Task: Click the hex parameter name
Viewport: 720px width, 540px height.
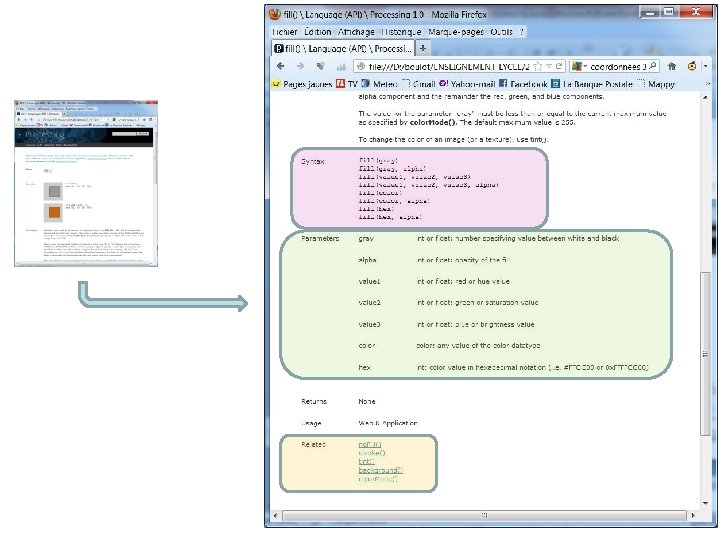Action: coord(365,367)
